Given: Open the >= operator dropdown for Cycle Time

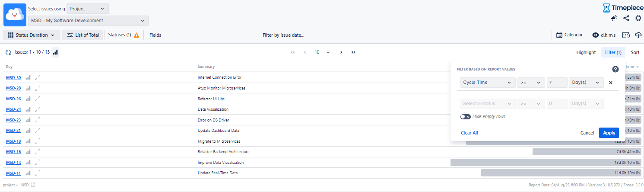Looking at the screenshot, I should click(x=531, y=83).
